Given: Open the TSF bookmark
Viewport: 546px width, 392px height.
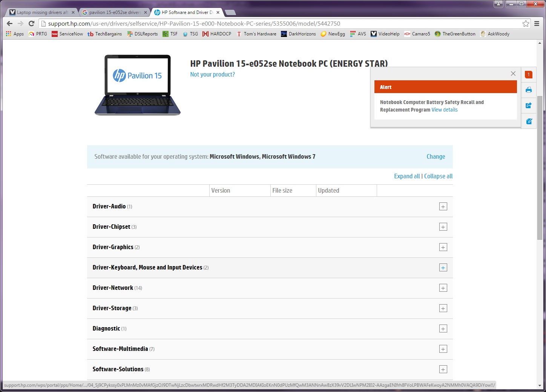Looking at the screenshot, I should (x=170, y=34).
